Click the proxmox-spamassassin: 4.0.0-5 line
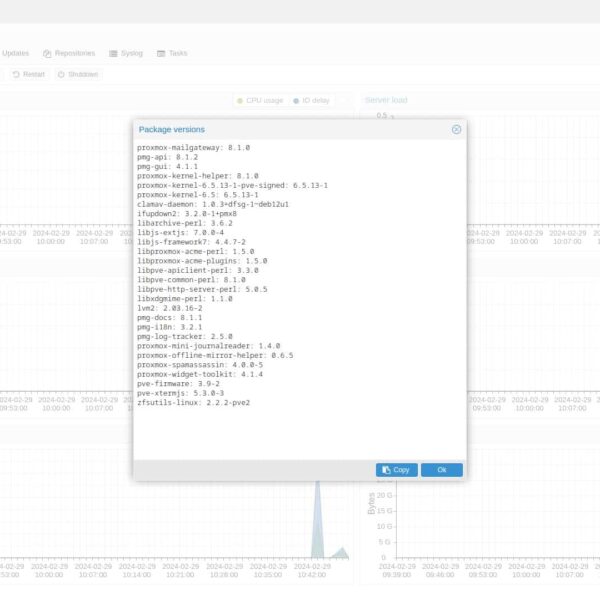Image resolution: width=600 pixels, height=600 pixels. pos(200,365)
